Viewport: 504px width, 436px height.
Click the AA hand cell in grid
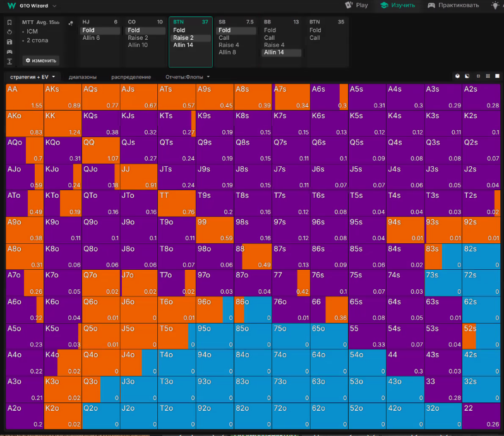click(25, 97)
